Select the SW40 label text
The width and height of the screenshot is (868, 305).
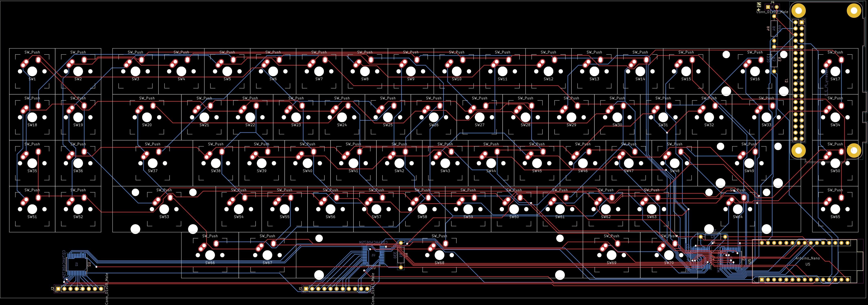point(307,171)
